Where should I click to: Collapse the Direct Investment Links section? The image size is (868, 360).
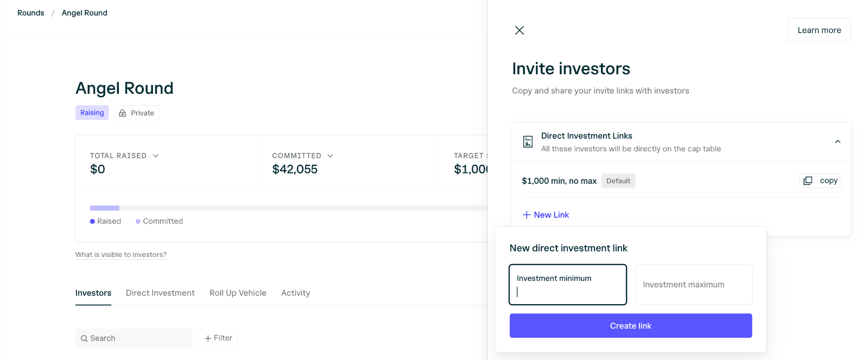(x=838, y=142)
